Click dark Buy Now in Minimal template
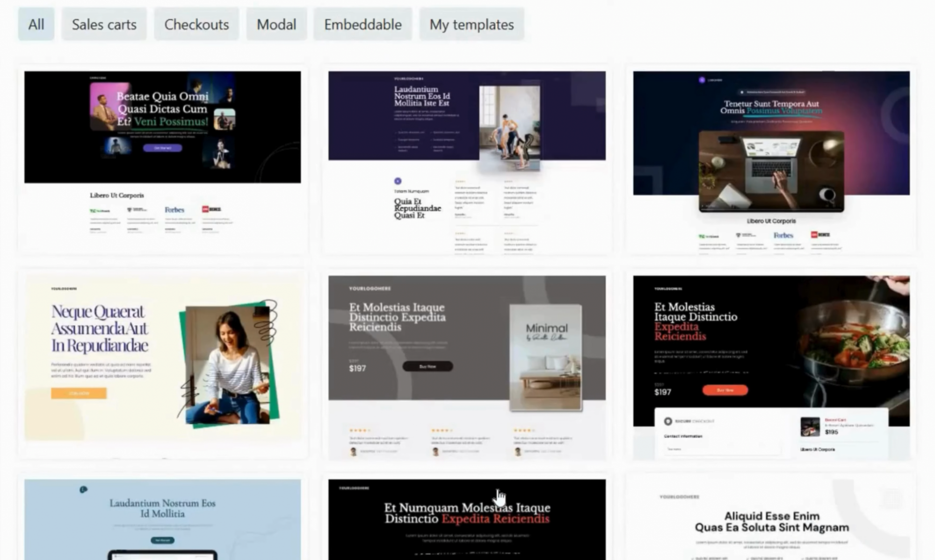Viewport: 935px width, 560px height. click(x=427, y=366)
